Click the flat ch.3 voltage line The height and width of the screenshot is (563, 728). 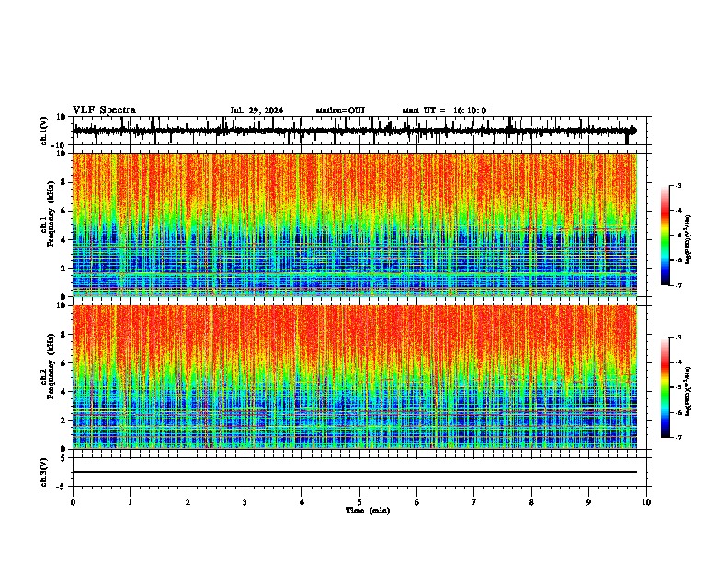pyautogui.click(x=355, y=472)
